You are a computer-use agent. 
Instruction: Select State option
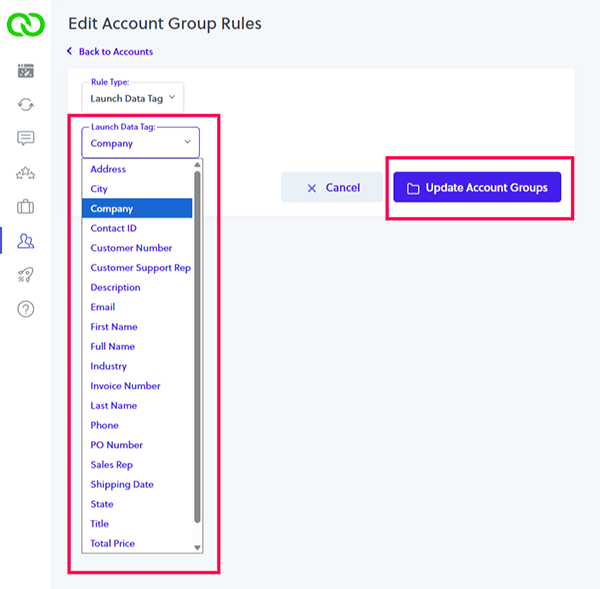click(137, 504)
